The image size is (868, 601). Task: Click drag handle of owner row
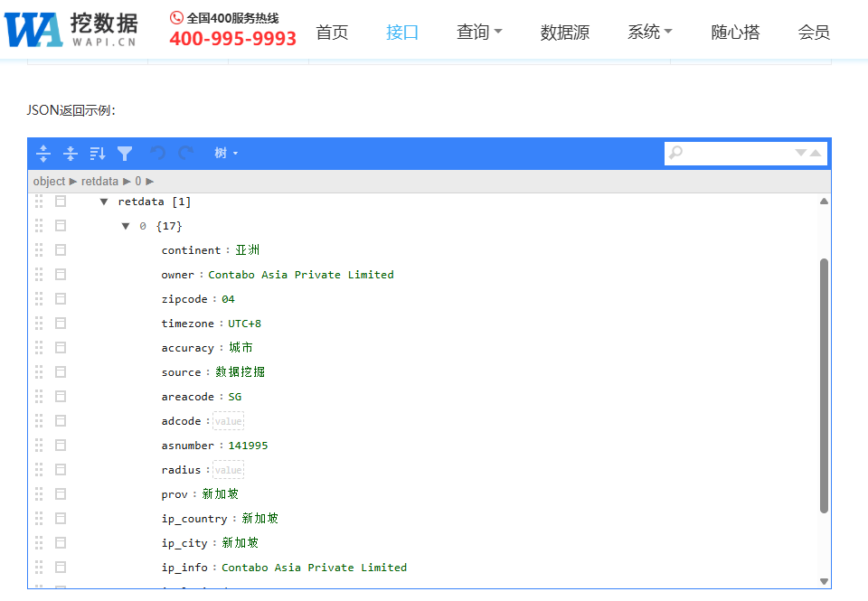point(39,275)
